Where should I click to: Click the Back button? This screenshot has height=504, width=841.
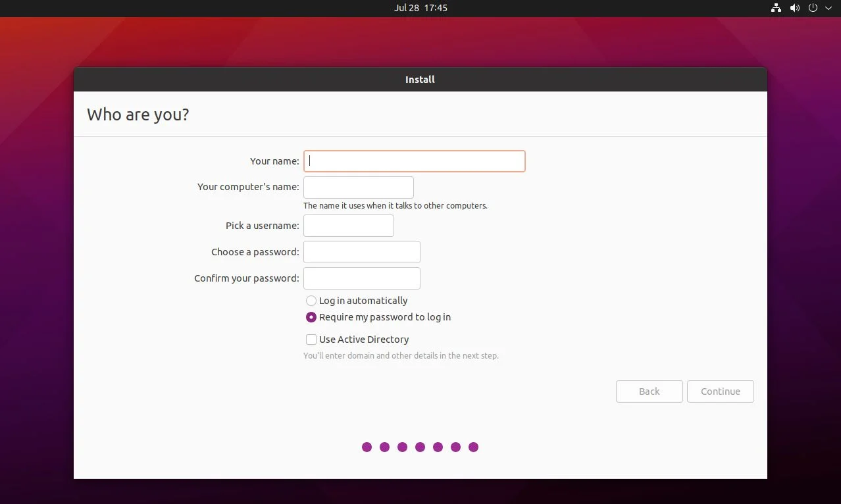[650, 391]
